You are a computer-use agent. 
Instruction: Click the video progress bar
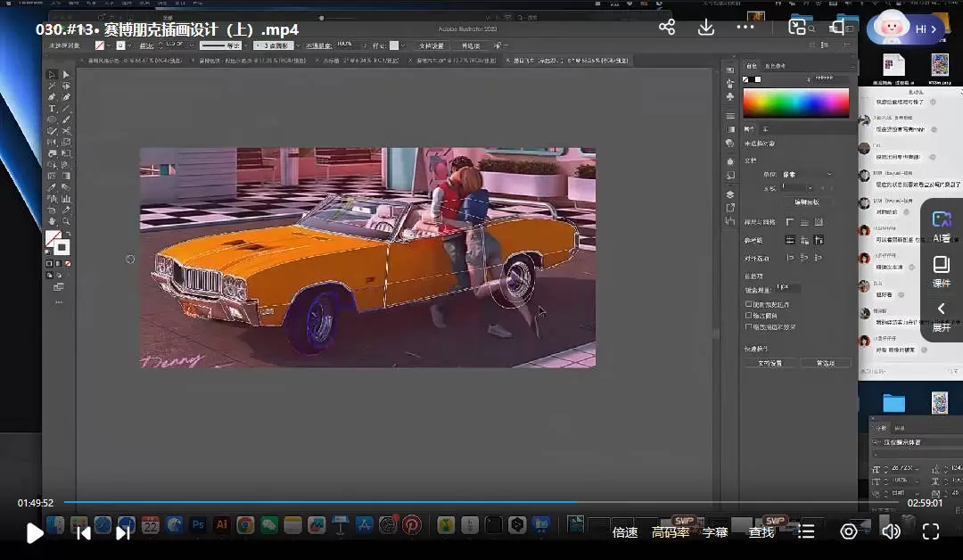click(481, 502)
